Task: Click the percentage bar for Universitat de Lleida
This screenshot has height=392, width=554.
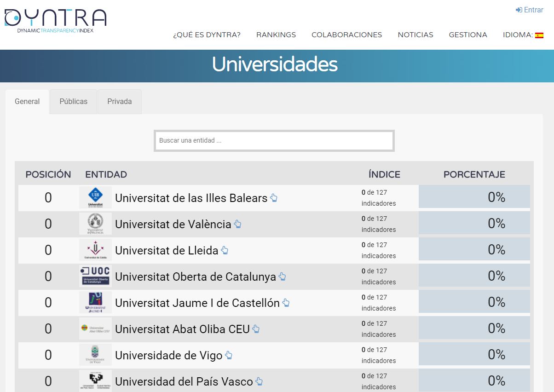Action: coord(474,249)
